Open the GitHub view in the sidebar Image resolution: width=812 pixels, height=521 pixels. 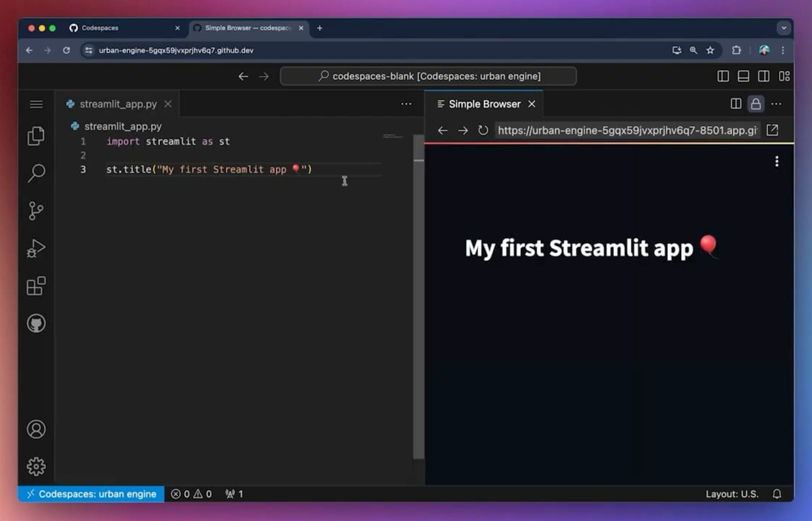tap(36, 323)
